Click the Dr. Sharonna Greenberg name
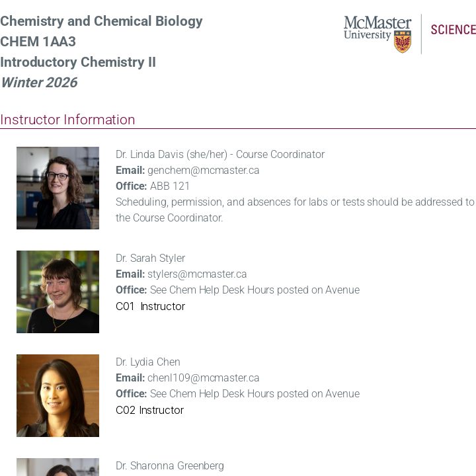The height and width of the screenshot is (476, 476). pyautogui.click(x=170, y=466)
